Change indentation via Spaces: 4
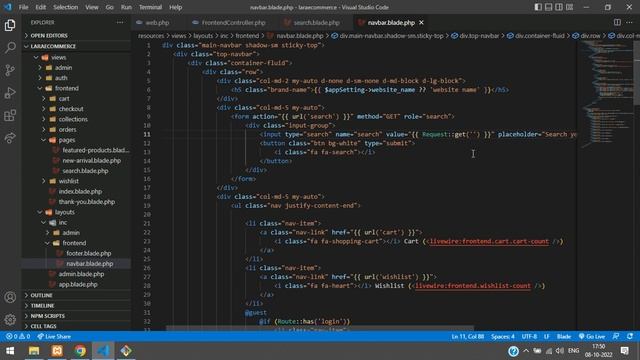This screenshot has width=640, height=360. (x=503, y=336)
